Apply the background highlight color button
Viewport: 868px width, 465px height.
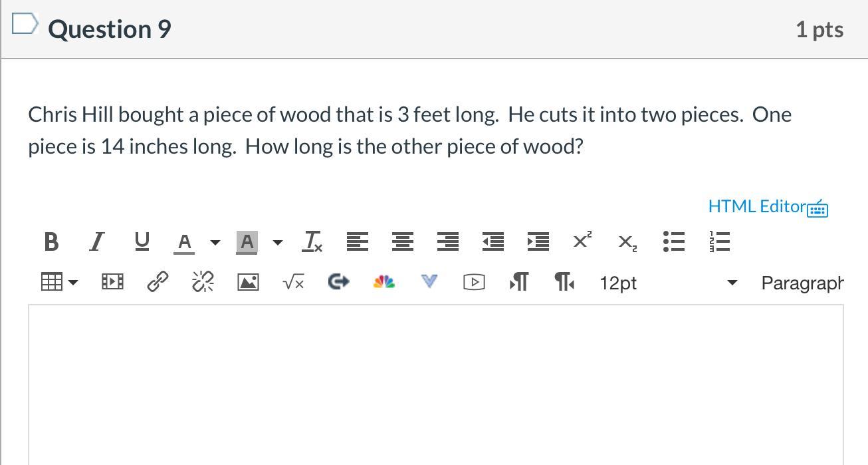(247, 243)
